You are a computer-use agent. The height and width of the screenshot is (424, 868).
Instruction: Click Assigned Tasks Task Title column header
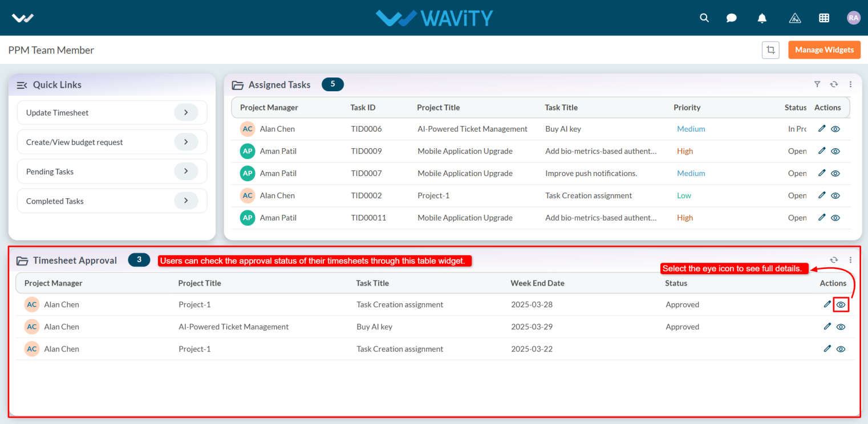(x=561, y=107)
